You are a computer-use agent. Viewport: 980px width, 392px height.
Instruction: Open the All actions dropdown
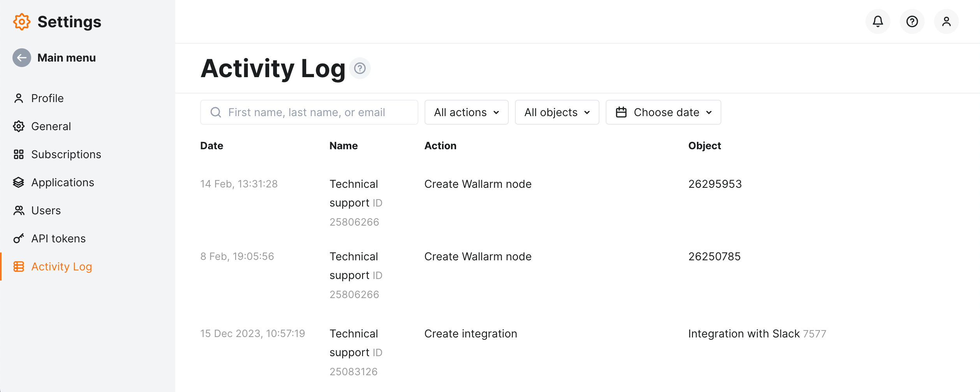[x=466, y=112]
